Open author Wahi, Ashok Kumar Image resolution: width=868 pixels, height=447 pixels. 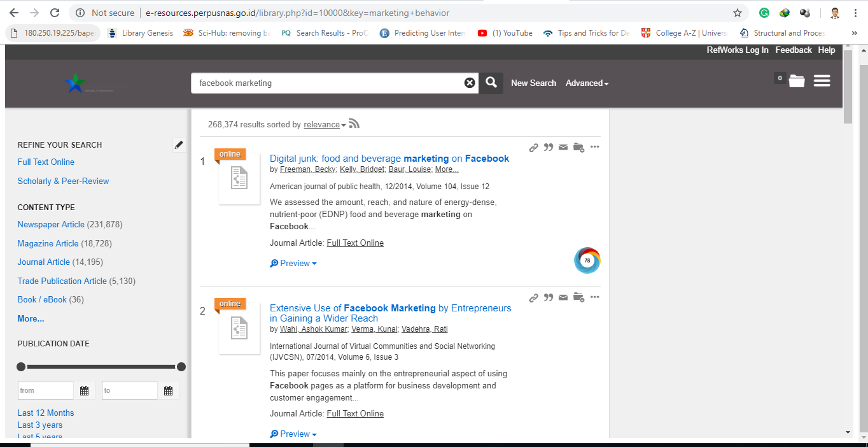click(314, 329)
